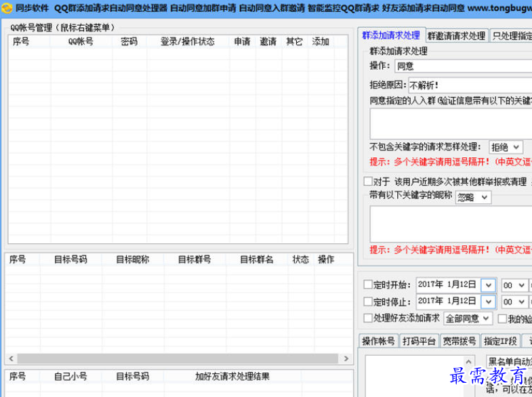The image size is (532, 397).
Task: Expand the 定时开始 hour dropdown 00
Action: (x=515, y=285)
